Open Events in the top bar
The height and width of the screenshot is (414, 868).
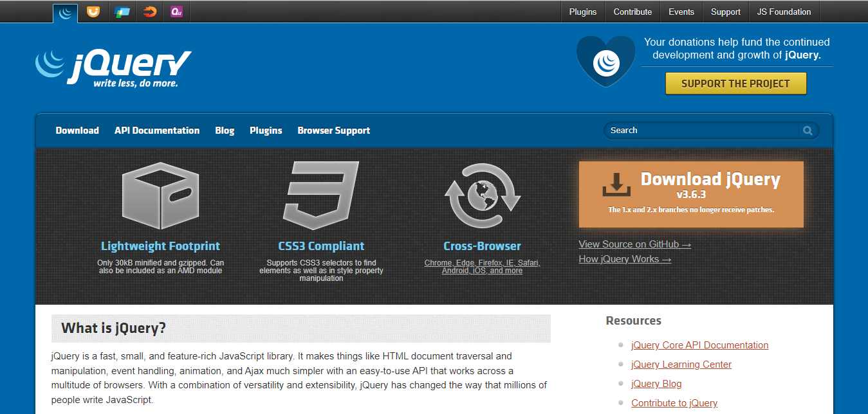pos(681,12)
